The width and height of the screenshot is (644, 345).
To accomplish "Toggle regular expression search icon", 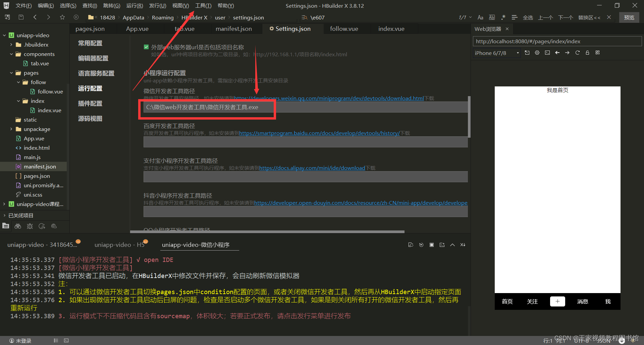I will point(503,17).
